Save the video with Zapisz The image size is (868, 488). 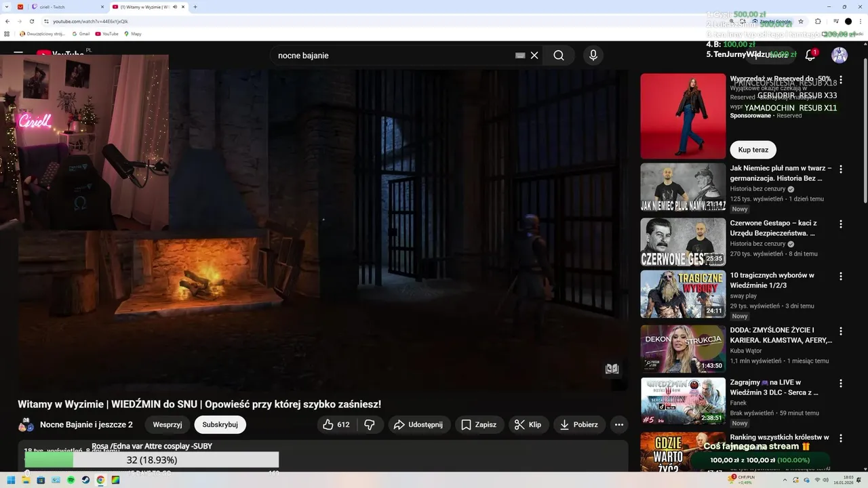coord(479,424)
